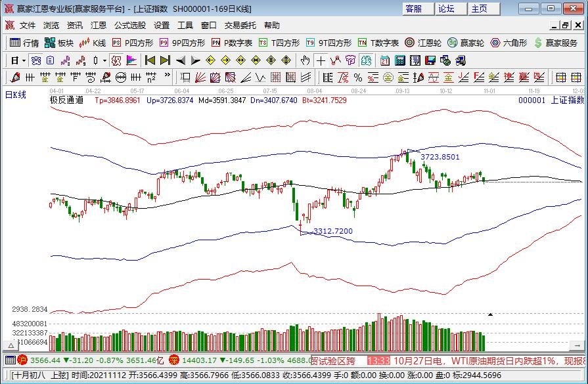
Task: Click the 赢家轮 toolbar button
Action: click(x=465, y=43)
